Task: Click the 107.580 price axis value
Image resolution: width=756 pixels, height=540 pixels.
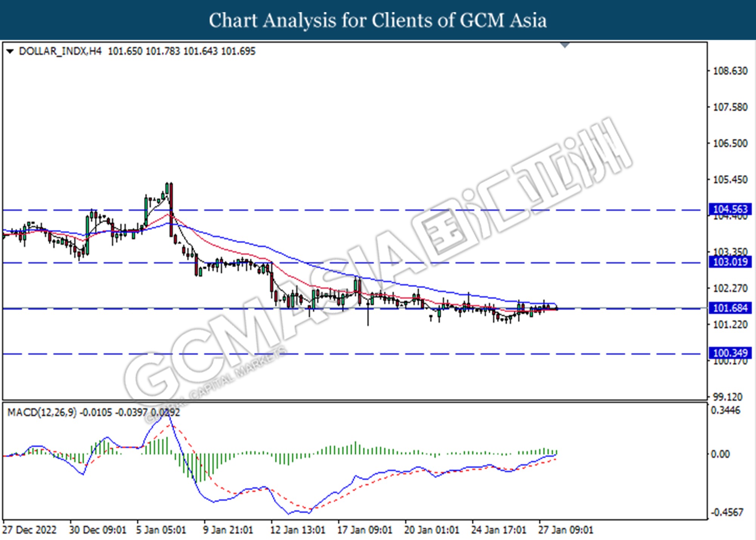Action: [730, 107]
